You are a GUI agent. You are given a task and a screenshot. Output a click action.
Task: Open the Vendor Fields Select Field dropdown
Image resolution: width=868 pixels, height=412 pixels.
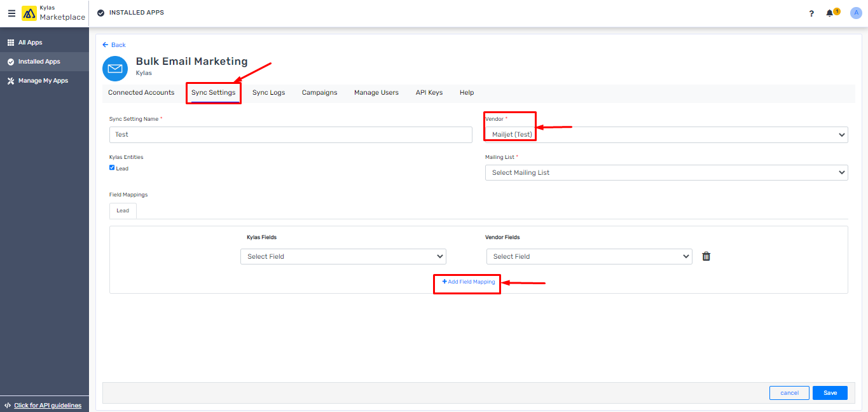click(589, 256)
